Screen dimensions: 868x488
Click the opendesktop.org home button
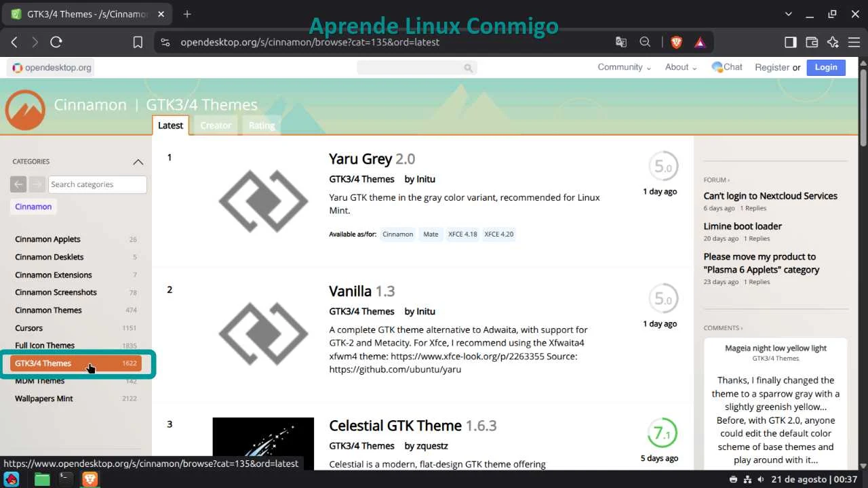[x=52, y=68]
